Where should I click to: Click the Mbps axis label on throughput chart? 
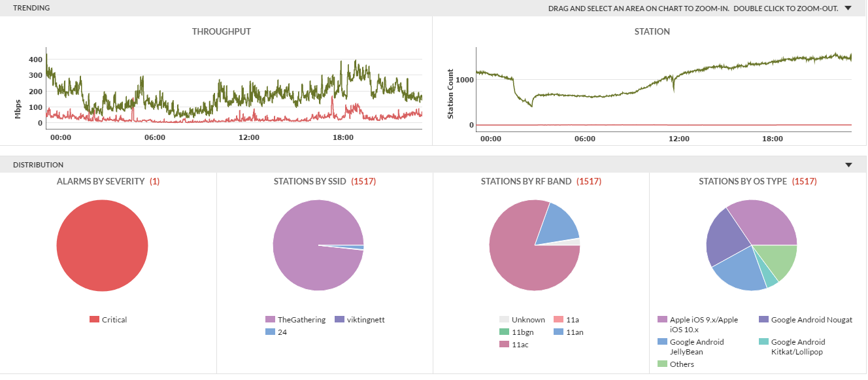[18, 109]
